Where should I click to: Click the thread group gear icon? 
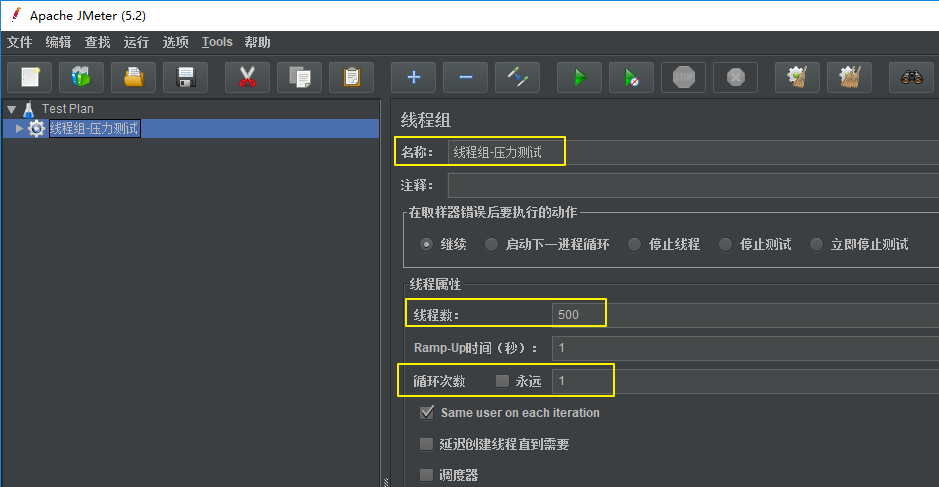pyautogui.click(x=37, y=128)
